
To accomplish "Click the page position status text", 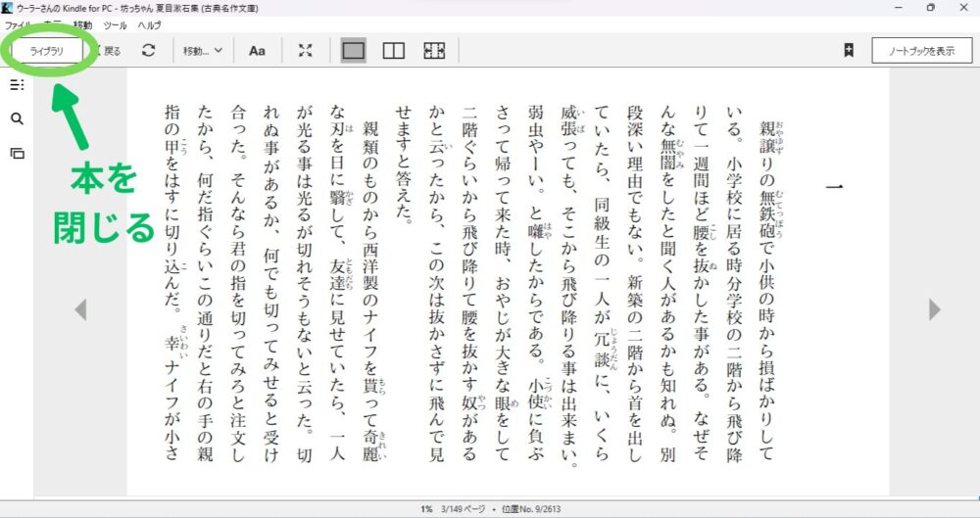I will tap(490, 509).
